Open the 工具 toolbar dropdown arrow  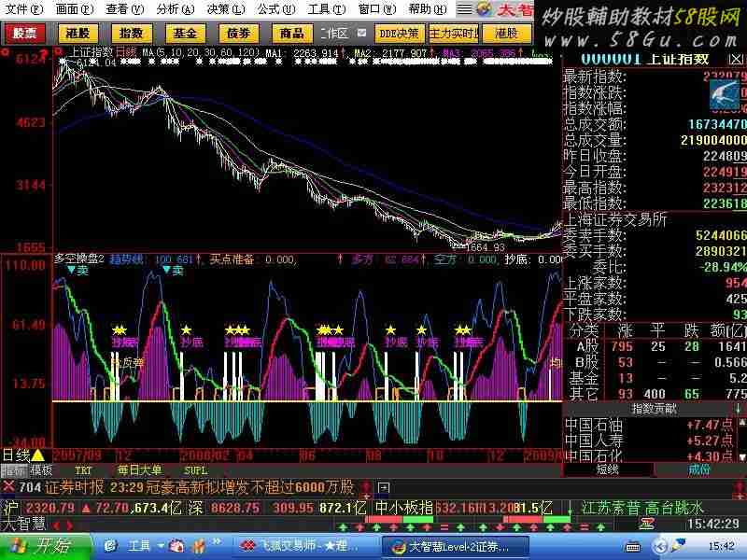click(x=161, y=546)
